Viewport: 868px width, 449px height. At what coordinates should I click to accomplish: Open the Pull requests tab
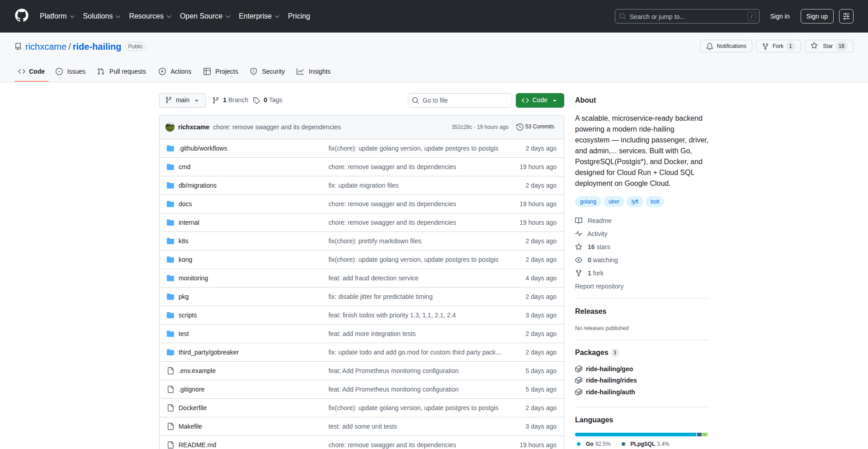[122, 71]
